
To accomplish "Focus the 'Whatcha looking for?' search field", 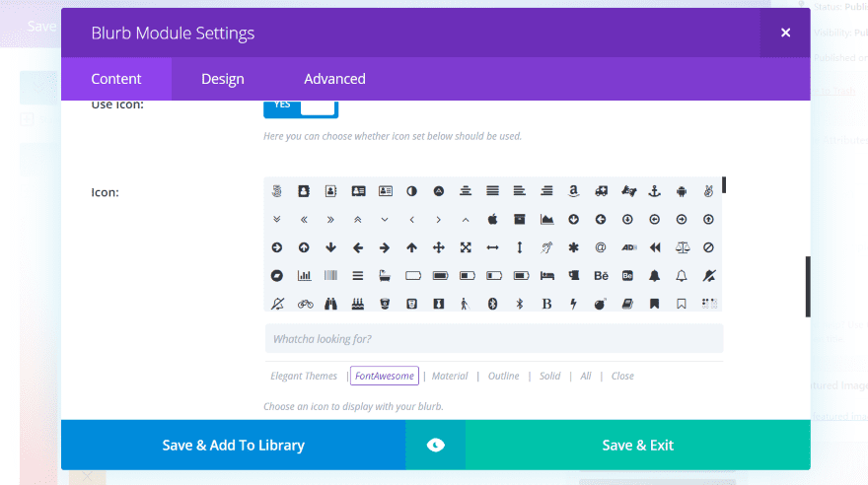I will click(x=494, y=338).
